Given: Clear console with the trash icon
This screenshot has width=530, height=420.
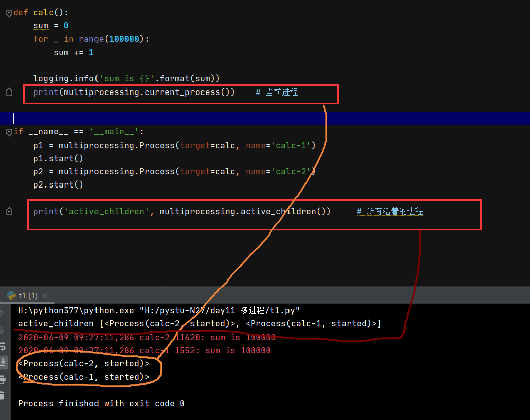Looking at the screenshot, I should coord(3,395).
